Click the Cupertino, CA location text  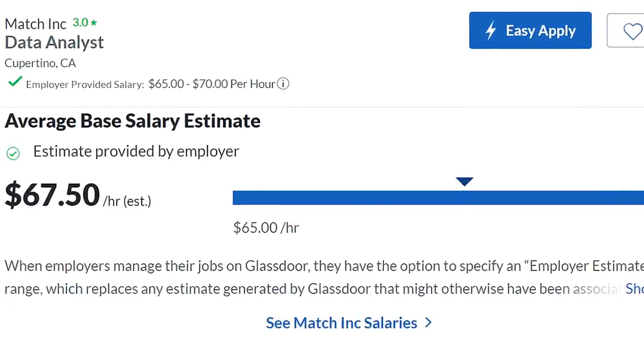pyautogui.click(x=40, y=63)
